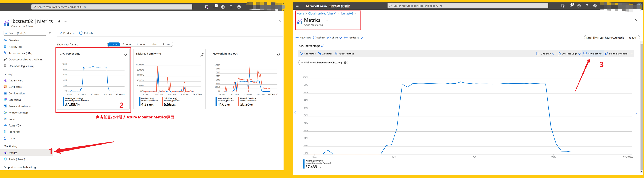This screenshot has width=644, height=178.
Task: Open the hamburger menu beside Microsoft Azure
Action: click(x=297, y=6)
